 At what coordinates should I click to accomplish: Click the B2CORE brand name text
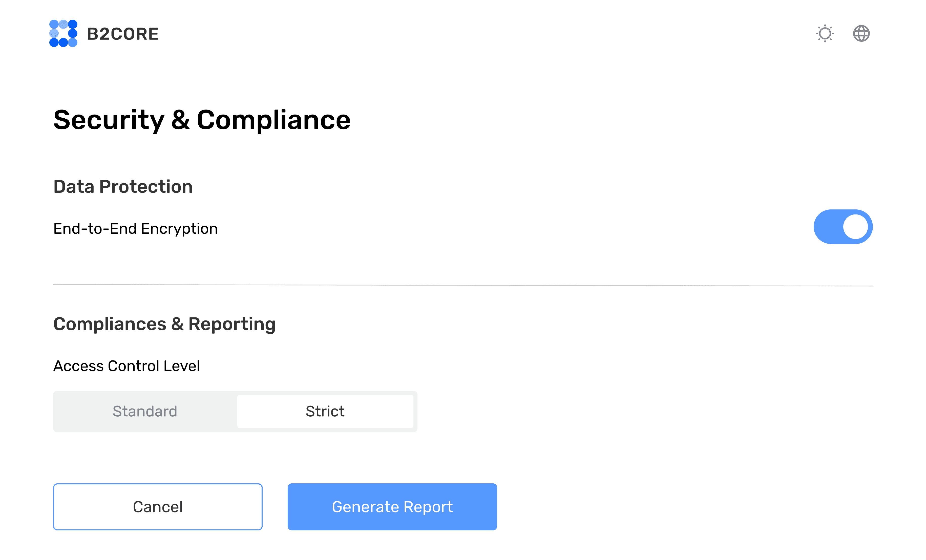pyautogui.click(x=122, y=34)
